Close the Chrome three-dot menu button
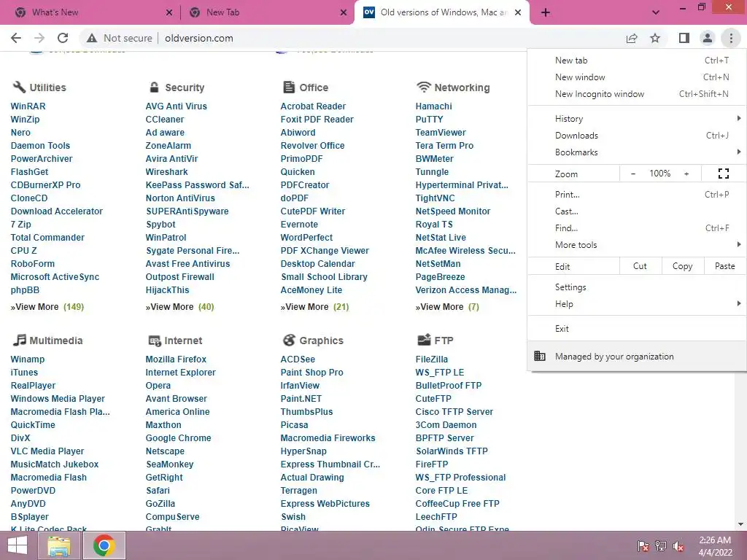The width and height of the screenshot is (747, 560). click(731, 38)
